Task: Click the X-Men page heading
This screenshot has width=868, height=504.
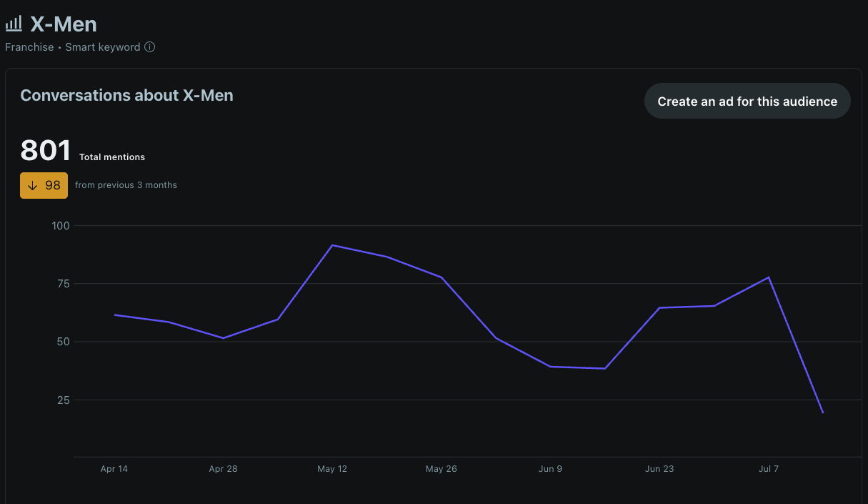Action: [x=64, y=24]
